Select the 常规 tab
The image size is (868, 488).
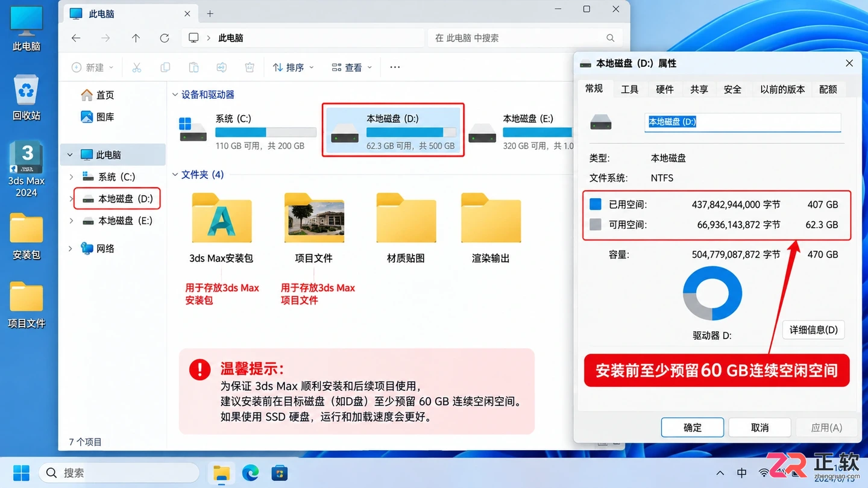[594, 89]
